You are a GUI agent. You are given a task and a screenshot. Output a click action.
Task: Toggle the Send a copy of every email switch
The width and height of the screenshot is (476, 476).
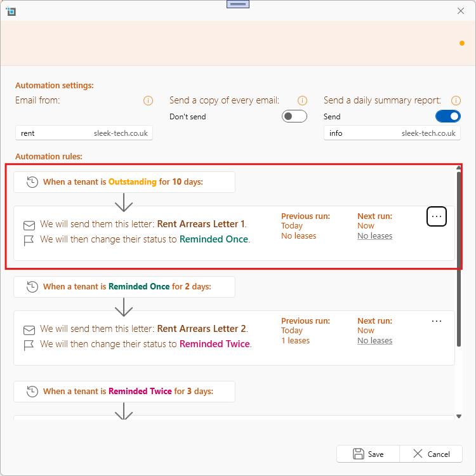pyautogui.click(x=294, y=116)
